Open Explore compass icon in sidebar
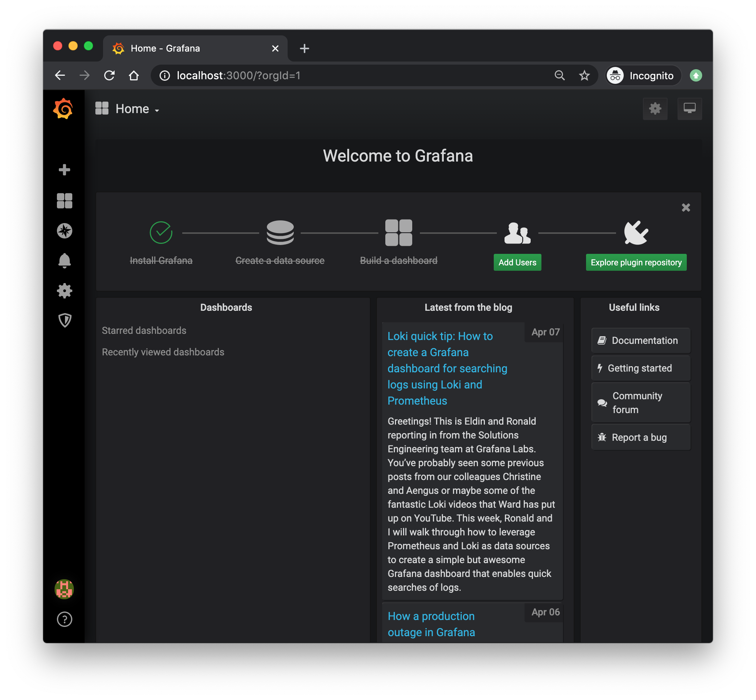This screenshot has width=756, height=700. coord(64,231)
